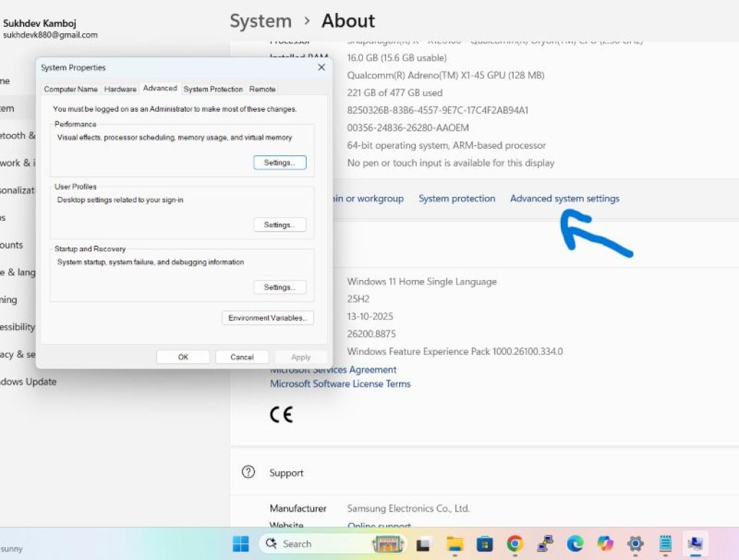Click the installed date 13-10-2025

coord(370,316)
